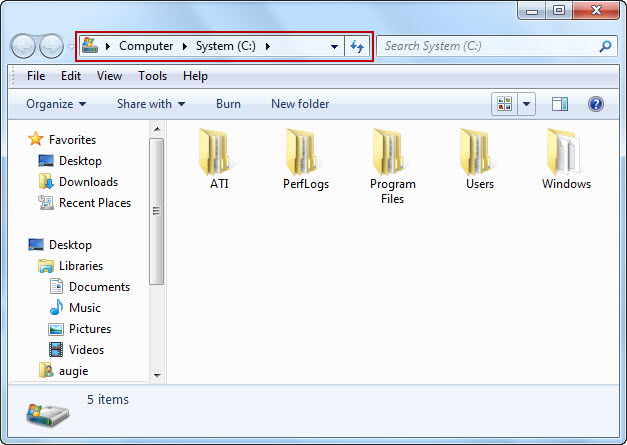Screen dimensions: 627x445
Task: Click the Burn button
Action: click(228, 104)
